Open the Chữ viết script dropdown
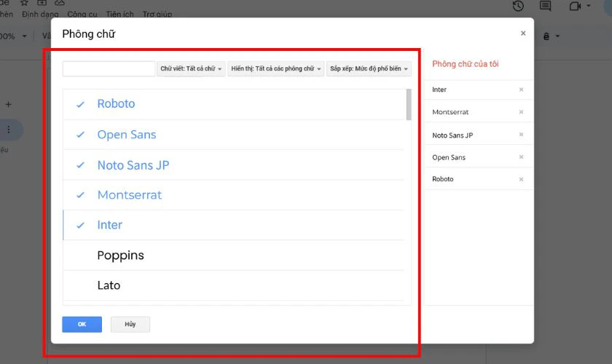Screen dimensions: 612x364 click(191, 68)
